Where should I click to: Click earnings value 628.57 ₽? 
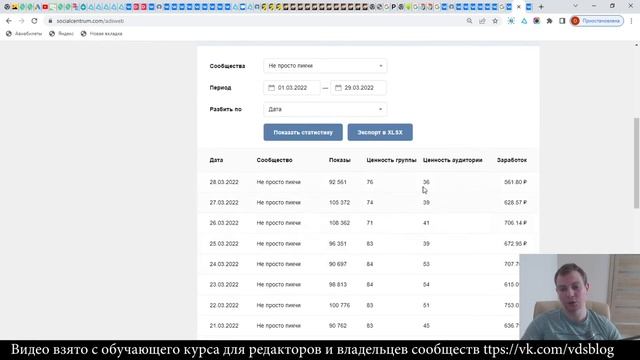516,202
